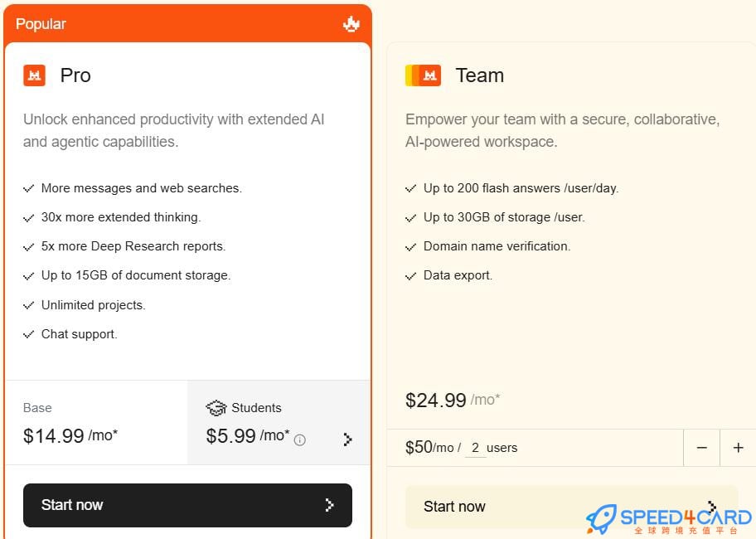This screenshot has width=756, height=539.
Task: Click the flame icon in Popular banner
Action: pyautogui.click(x=351, y=24)
